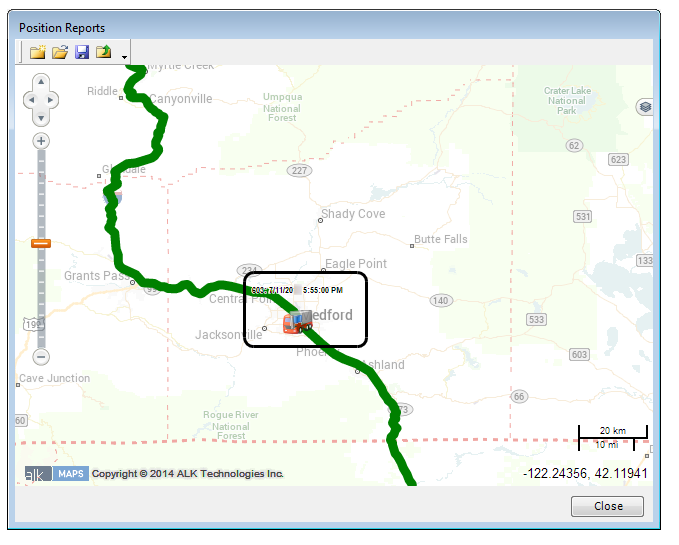Click the Butte Falls town label

(441, 239)
